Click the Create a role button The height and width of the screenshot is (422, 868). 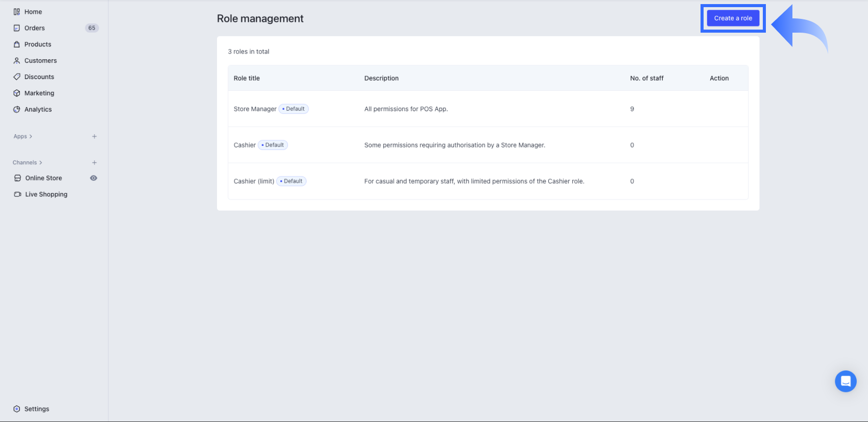coord(733,18)
